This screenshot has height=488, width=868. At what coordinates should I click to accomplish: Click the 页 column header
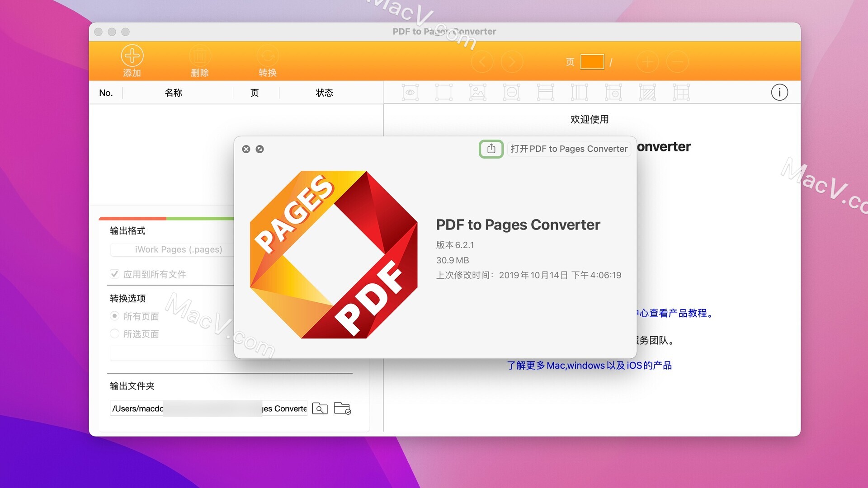[255, 93]
